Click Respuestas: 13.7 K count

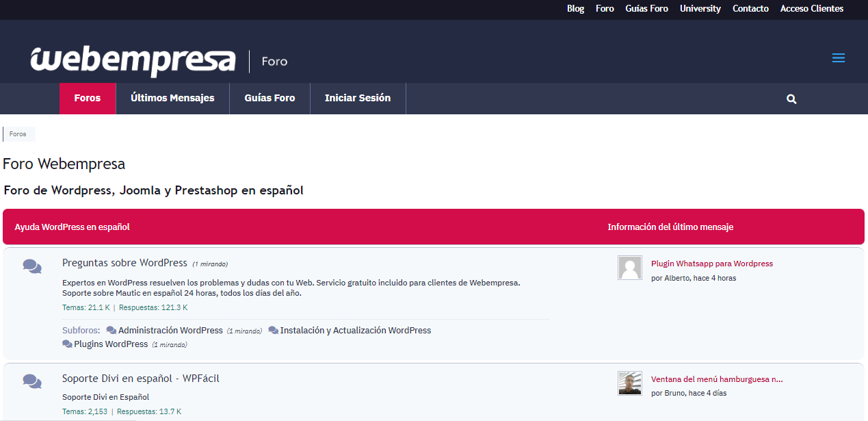(x=149, y=412)
